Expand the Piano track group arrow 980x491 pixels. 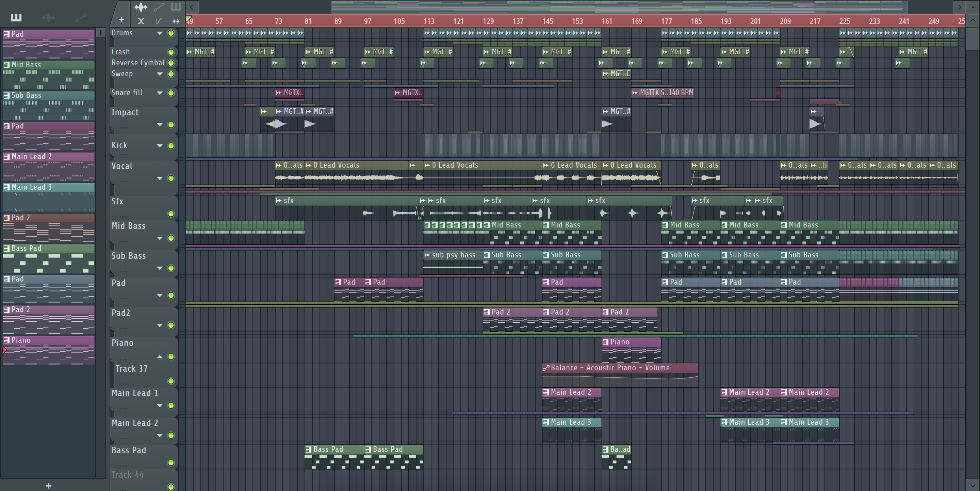(160, 356)
